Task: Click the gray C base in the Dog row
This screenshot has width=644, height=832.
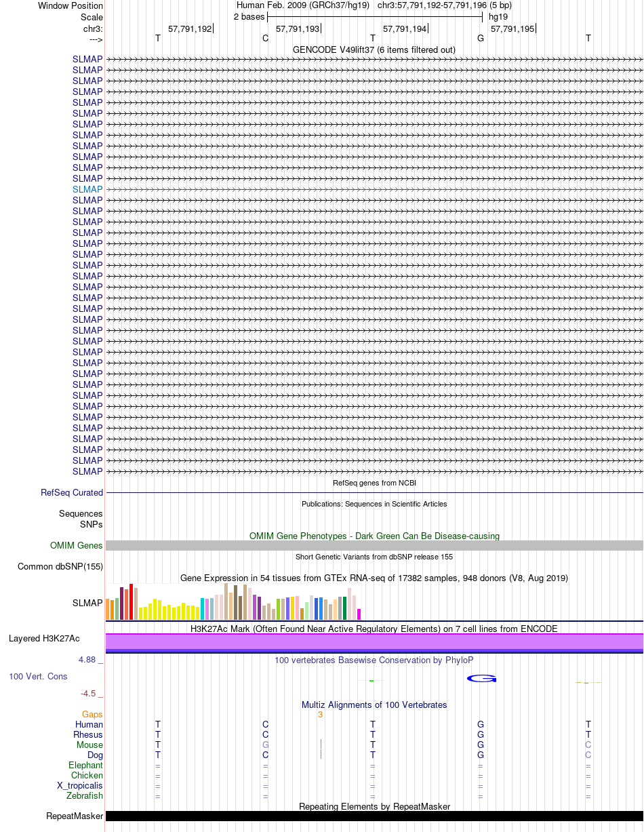Action: [588, 755]
